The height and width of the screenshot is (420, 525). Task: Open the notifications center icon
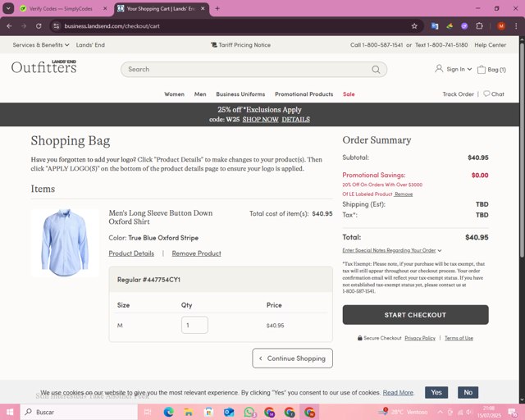tap(512, 413)
